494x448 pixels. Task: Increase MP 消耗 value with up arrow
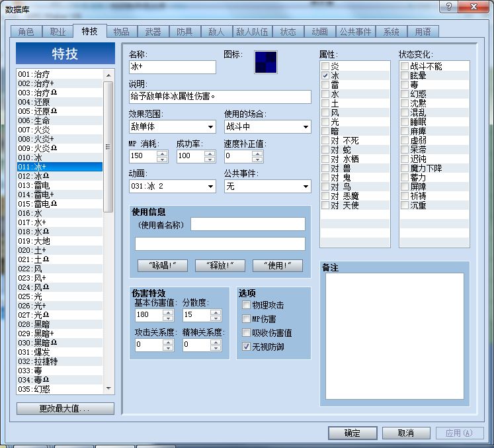point(162,154)
